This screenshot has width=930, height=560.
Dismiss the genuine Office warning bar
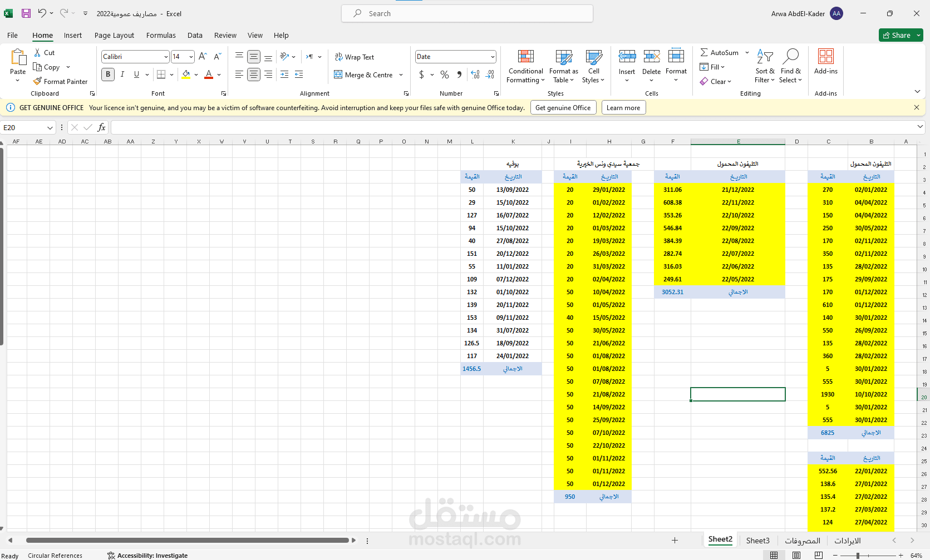pyautogui.click(x=917, y=107)
